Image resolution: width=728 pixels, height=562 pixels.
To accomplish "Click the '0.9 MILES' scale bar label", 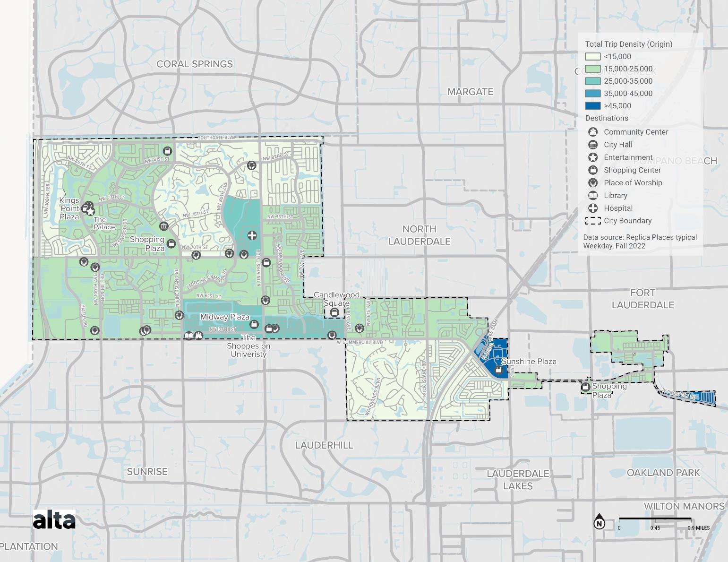I will (x=698, y=528).
